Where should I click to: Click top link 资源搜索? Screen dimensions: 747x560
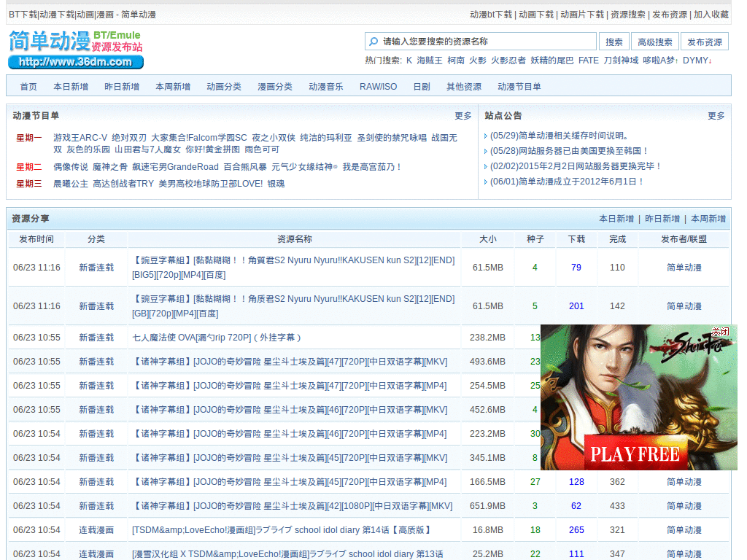pyautogui.click(x=628, y=15)
